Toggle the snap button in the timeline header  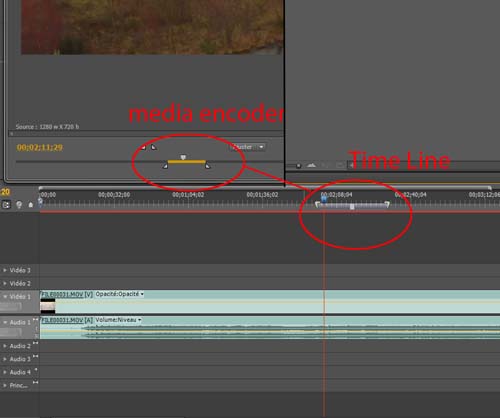point(6,205)
